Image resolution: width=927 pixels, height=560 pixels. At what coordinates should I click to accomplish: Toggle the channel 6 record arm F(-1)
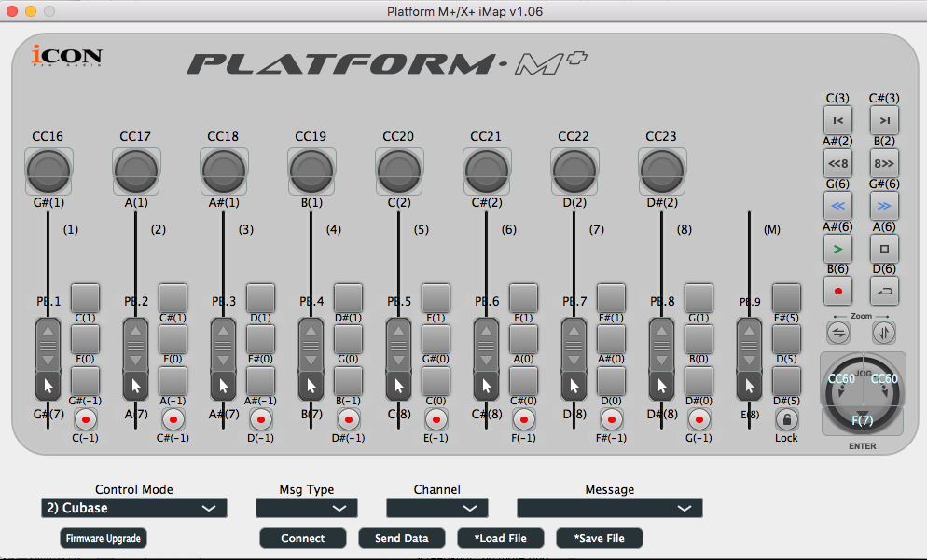[x=524, y=420]
